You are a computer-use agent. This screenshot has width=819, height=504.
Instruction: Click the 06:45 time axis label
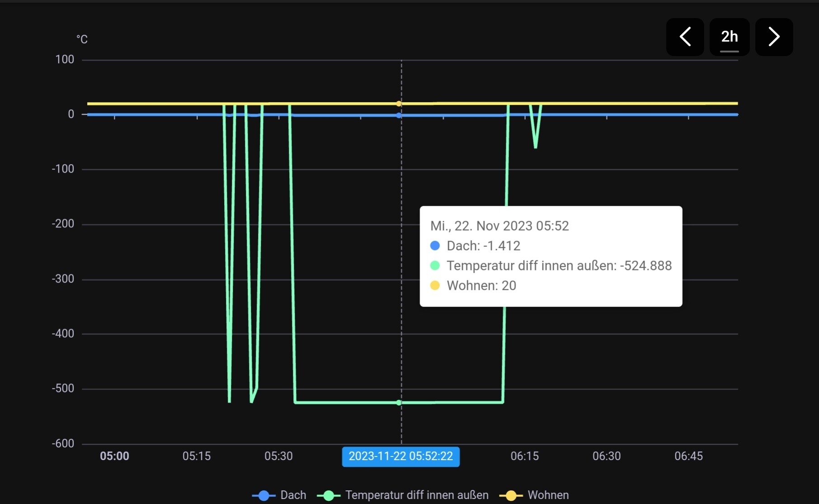pos(688,456)
